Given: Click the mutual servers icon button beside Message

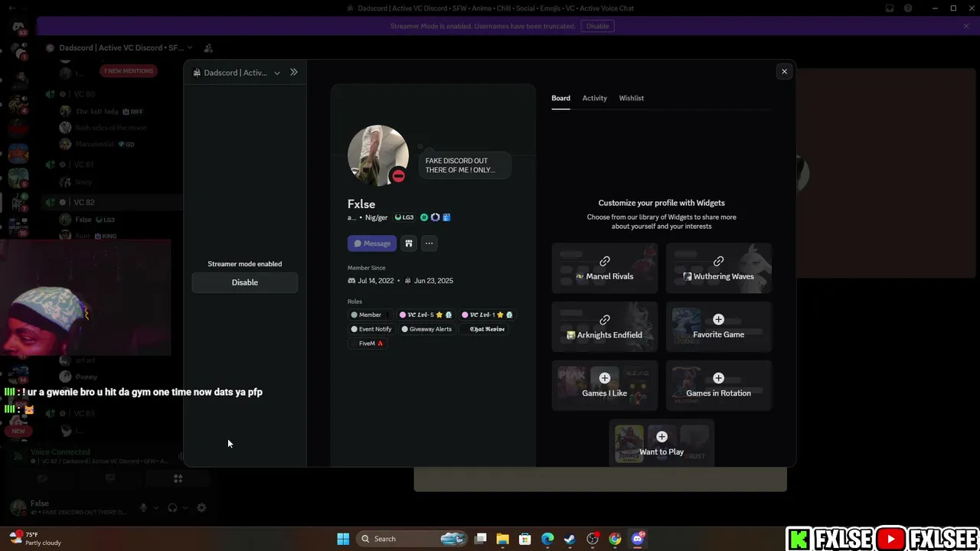Looking at the screenshot, I should [409, 243].
